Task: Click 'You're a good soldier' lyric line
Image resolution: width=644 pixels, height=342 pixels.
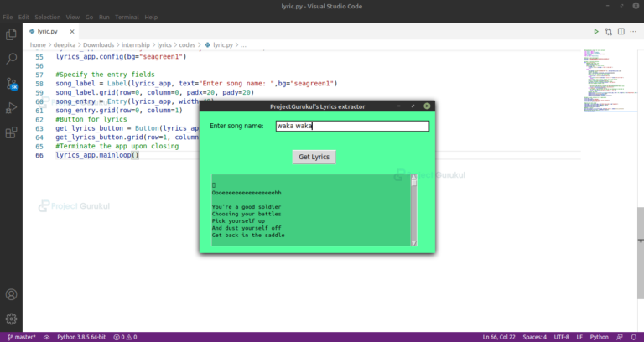Action: tap(247, 207)
